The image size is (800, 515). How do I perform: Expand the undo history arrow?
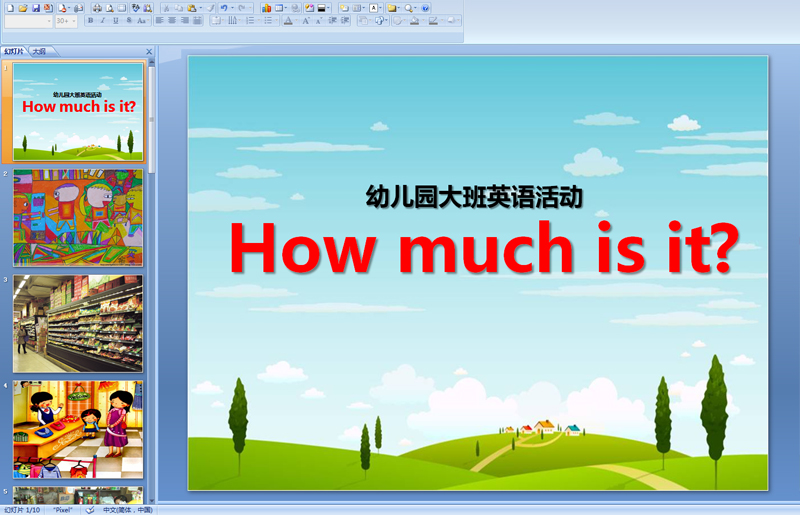pos(232,8)
